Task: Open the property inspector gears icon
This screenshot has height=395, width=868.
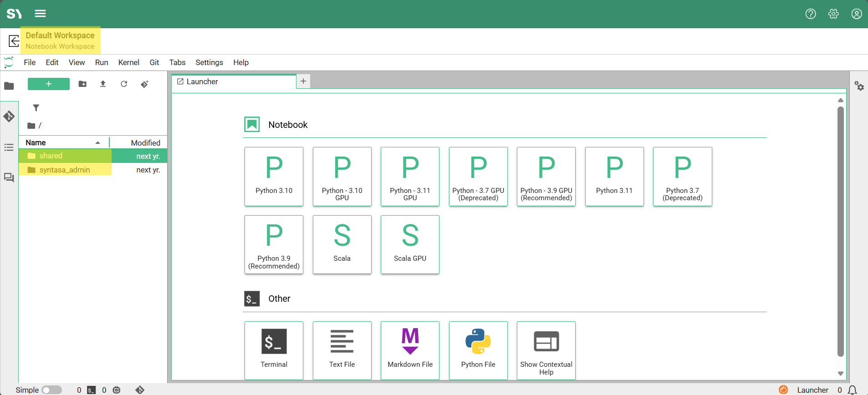Action: pyautogui.click(x=859, y=86)
